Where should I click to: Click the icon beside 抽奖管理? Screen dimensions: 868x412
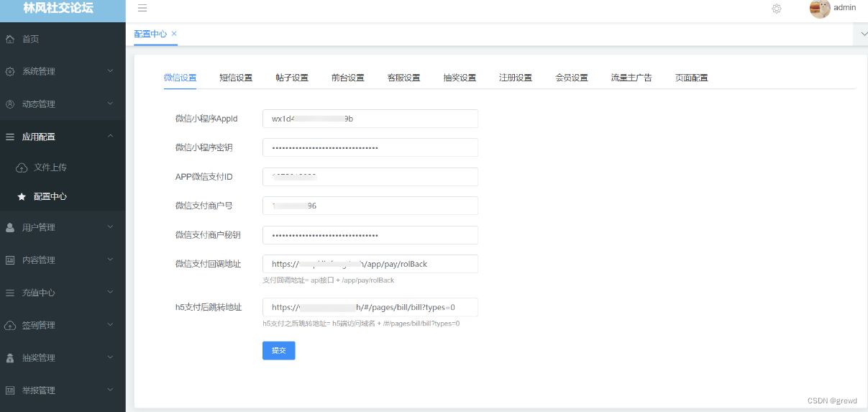click(10, 358)
